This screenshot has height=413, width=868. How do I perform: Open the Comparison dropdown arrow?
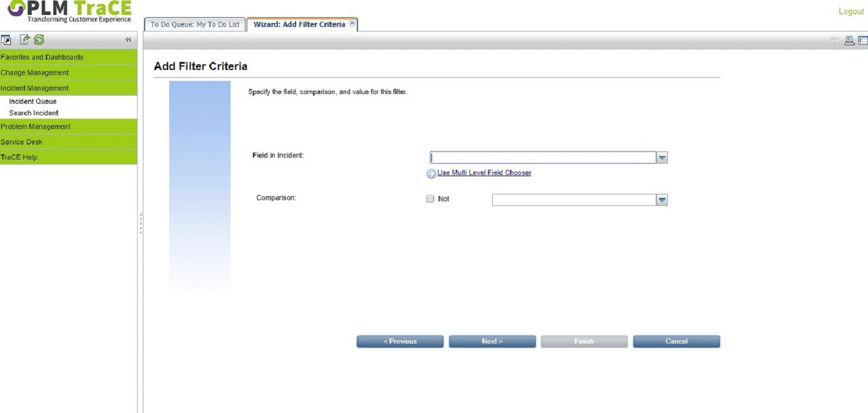[662, 200]
